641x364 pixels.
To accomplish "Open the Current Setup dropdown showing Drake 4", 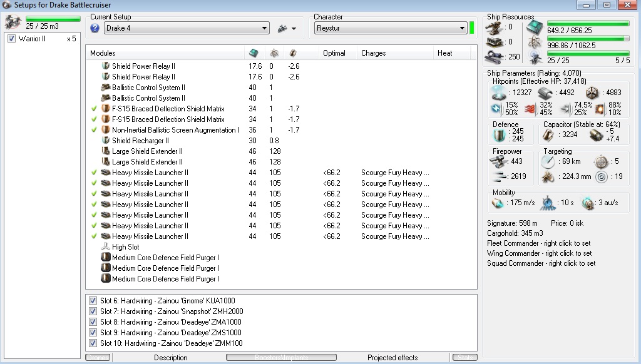I will (187, 28).
